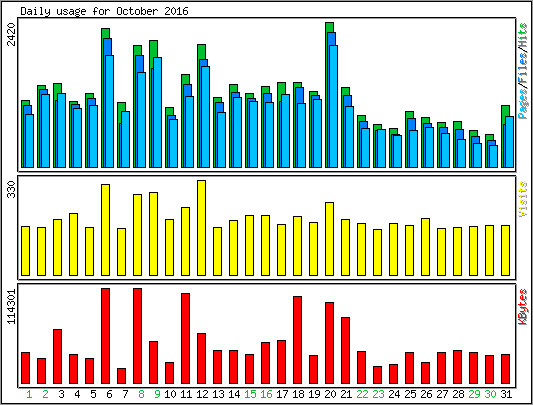
Task: Click the red KBytes bar for day 3
Action: (x=57, y=356)
